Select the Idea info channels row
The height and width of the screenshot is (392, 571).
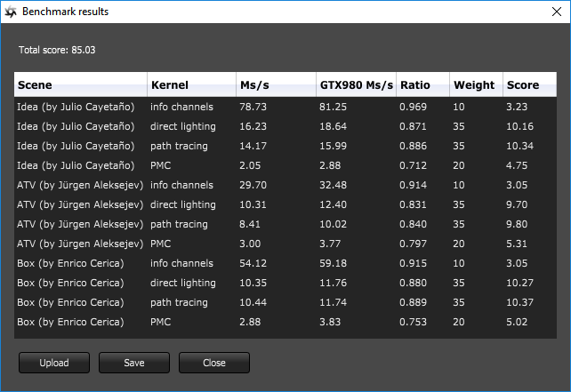tap(285, 106)
